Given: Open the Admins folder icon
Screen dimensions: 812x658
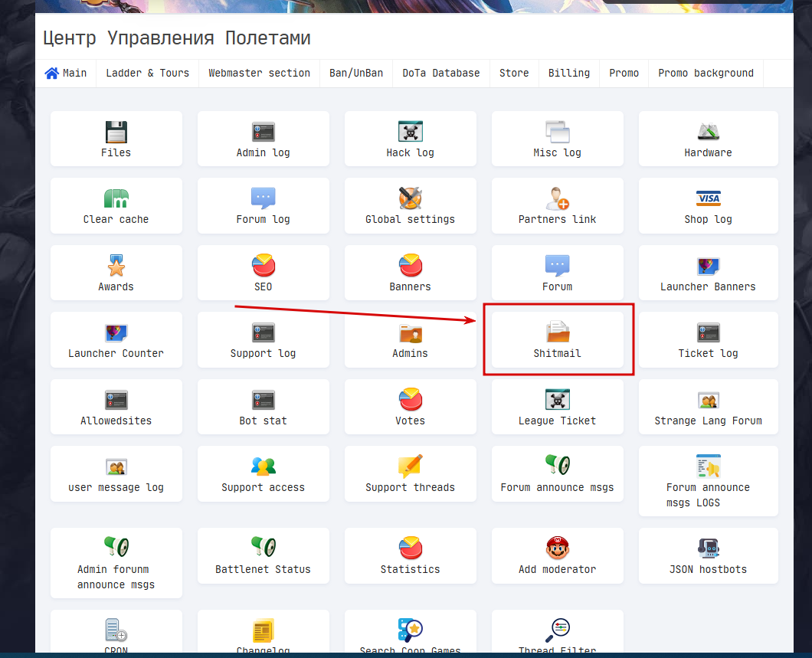Looking at the screenshot, I should 410,333.
